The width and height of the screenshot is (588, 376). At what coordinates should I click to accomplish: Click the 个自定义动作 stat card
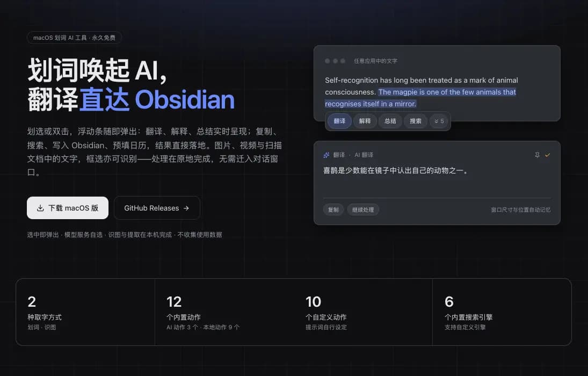pos(363,312)
